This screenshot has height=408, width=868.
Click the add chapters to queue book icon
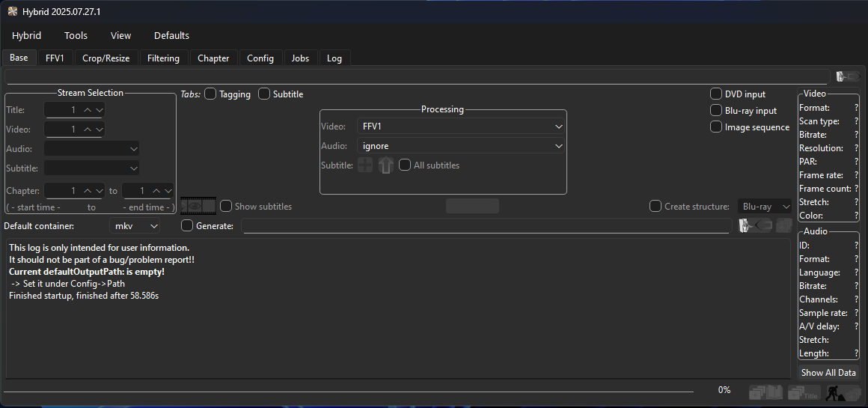[x=765, y=392]
